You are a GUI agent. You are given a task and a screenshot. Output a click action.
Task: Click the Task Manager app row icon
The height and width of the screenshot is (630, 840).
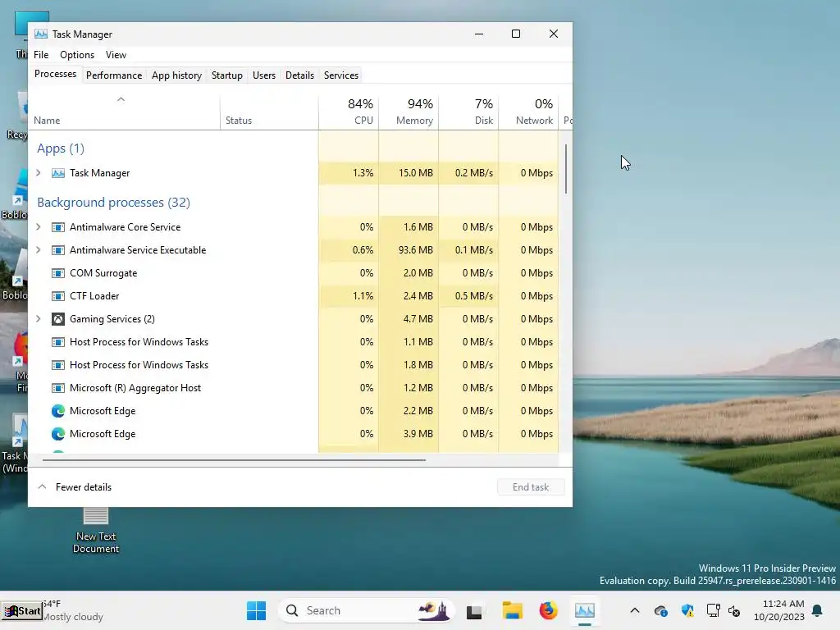tap(58, 173)
